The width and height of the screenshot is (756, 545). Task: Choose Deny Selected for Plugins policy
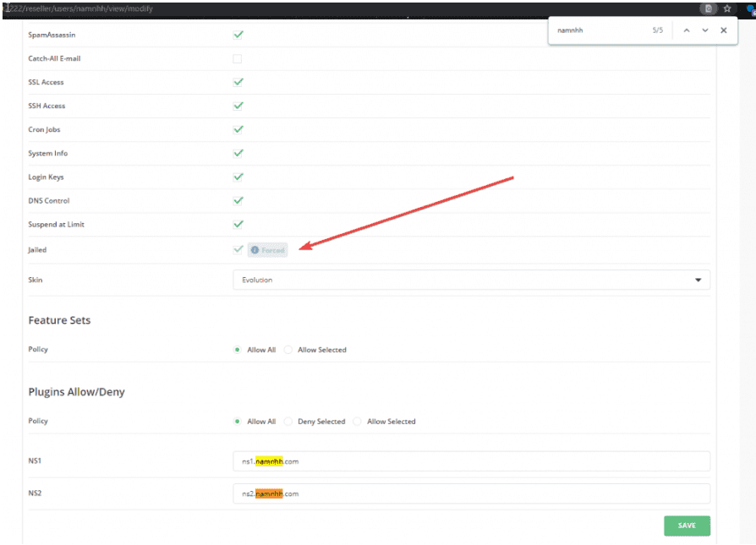pyautogui.click(x=289, y=422)
